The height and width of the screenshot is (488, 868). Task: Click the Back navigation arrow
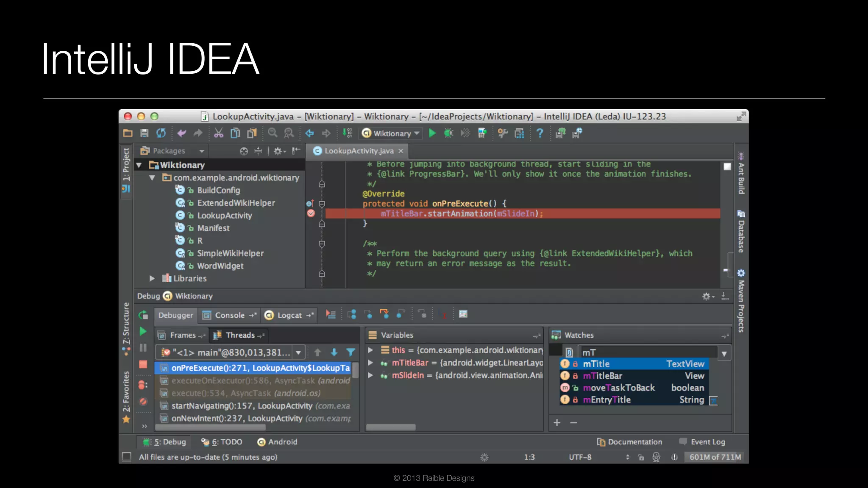[309, 133]
